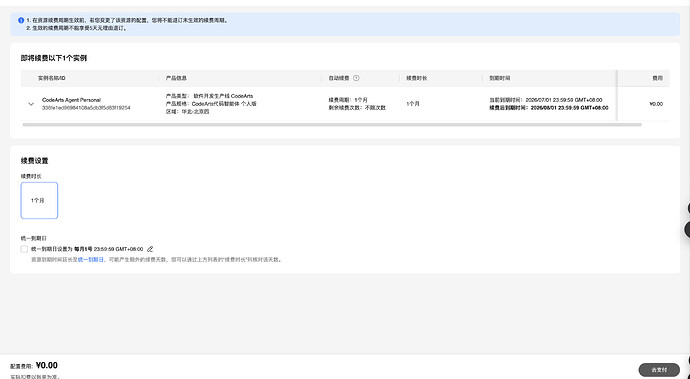Click the ¥0.00 fee in the table row
This screenshot has width=690, height=379.
tap(656, 104)
